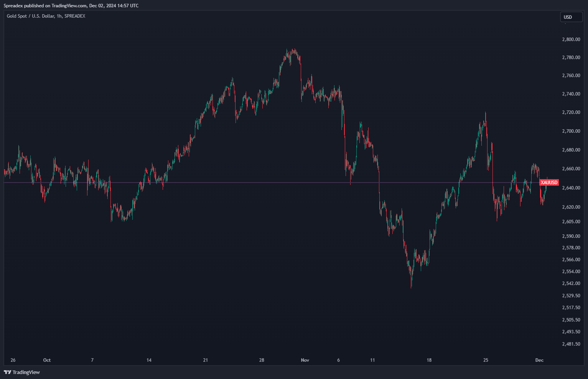The height and width of the screenshot is (379, 588).
Task: Open the USD currency dropdown
Action: (x=571, y=17)
